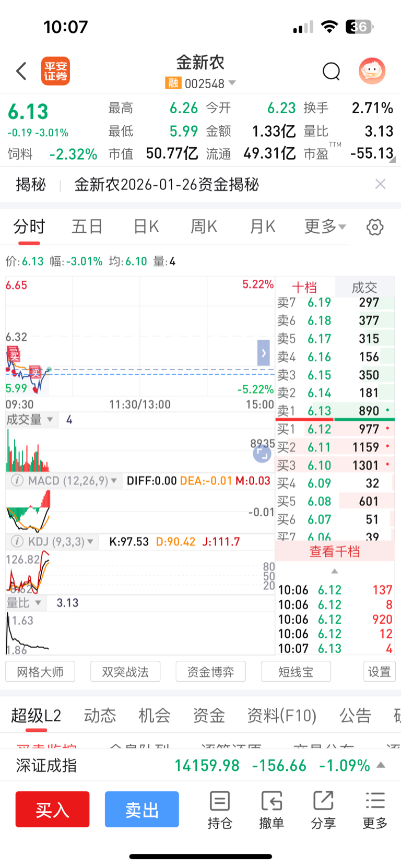Viewport: 401px width, 868px height.
Task: Select the 成交 trades tab
Action: [x=364, y=287]
